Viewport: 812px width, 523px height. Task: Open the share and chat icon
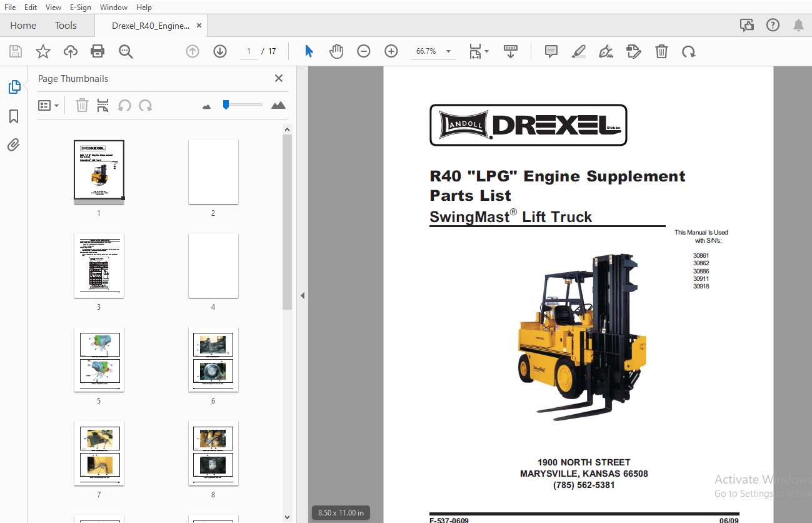(x=746, y=25)
